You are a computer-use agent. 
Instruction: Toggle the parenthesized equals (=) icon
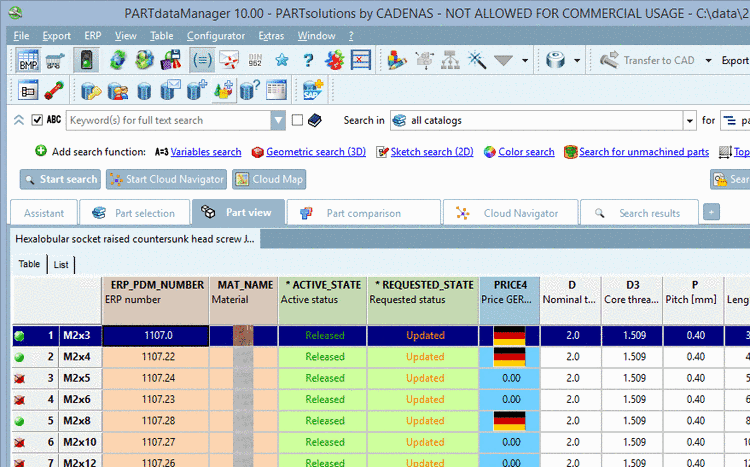[x=202, y=60]
